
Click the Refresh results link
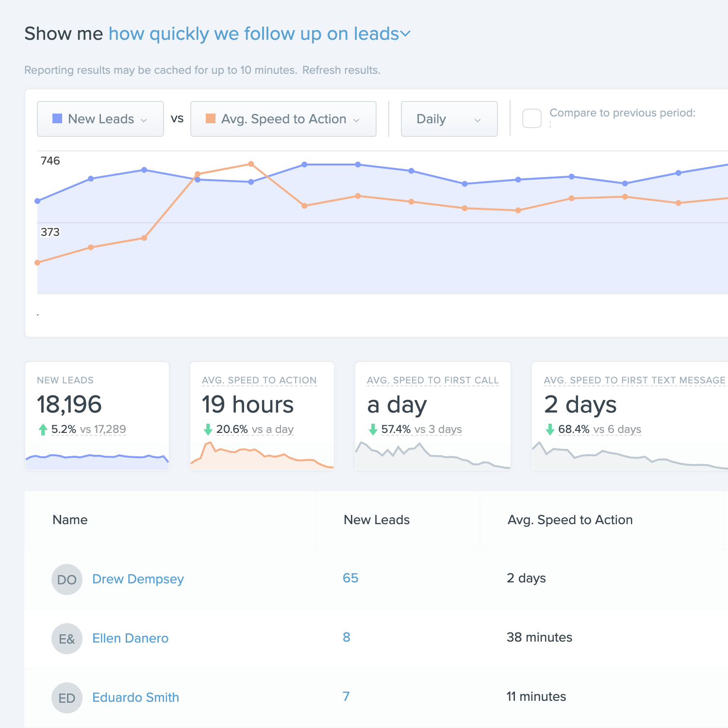(x=341, y=70)
